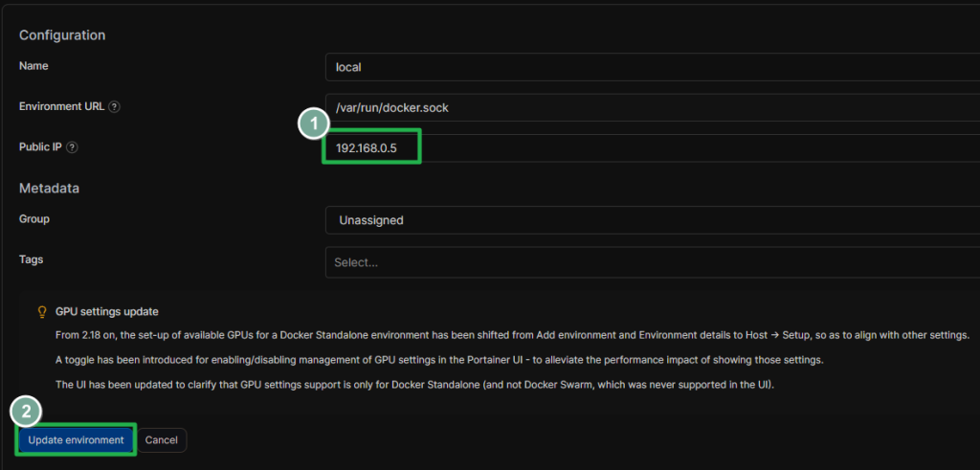
Task: Click the Public IP label text
Action: tap(40, 147)
